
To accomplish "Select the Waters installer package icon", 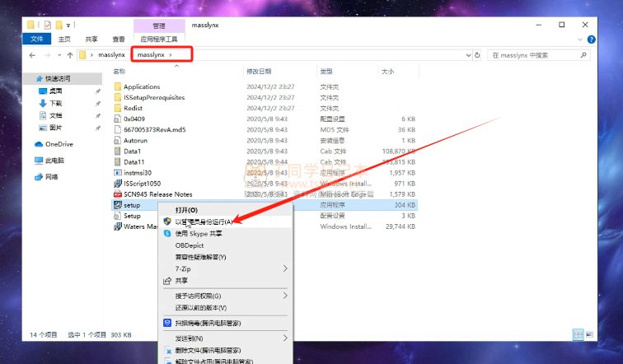I will click(x=118, y=226).
